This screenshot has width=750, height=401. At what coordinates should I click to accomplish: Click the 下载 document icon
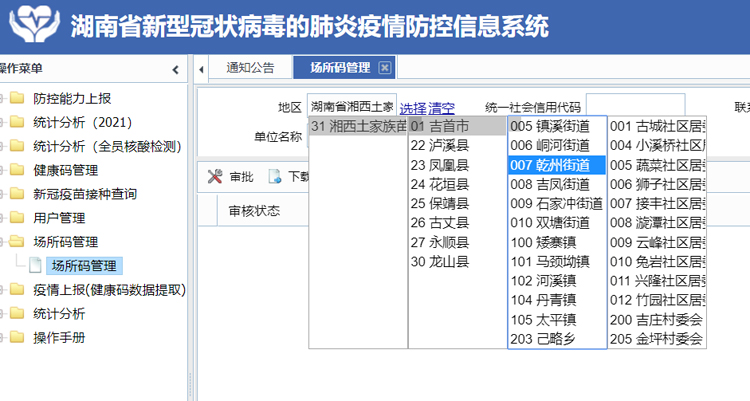coord(275,177)
